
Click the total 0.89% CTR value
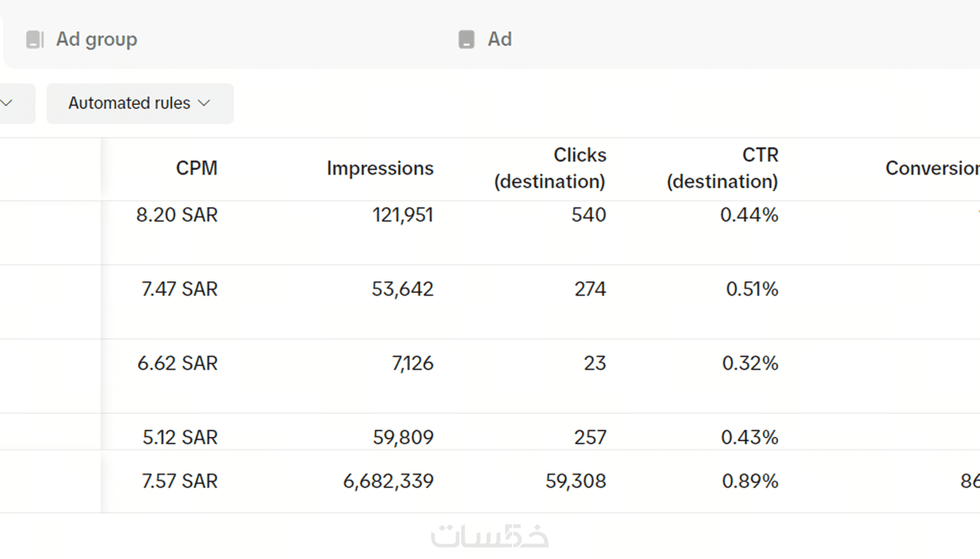pos(750,481)
